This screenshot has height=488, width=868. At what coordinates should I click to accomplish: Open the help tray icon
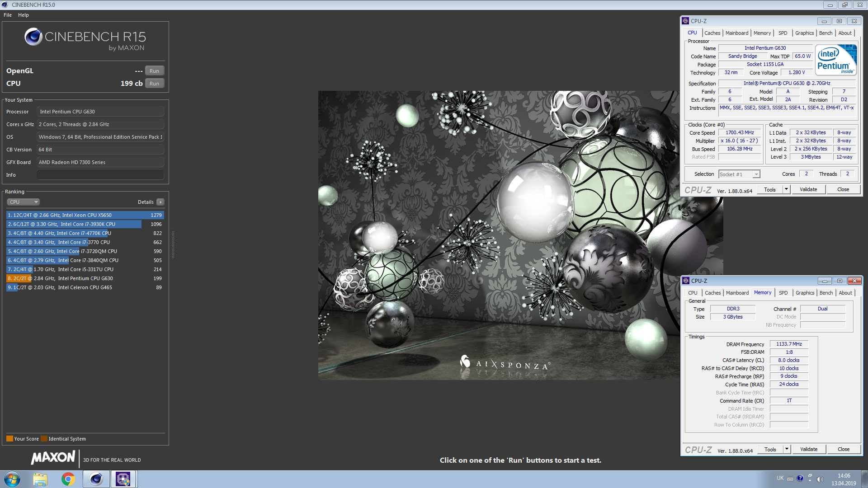pos(800,478)
